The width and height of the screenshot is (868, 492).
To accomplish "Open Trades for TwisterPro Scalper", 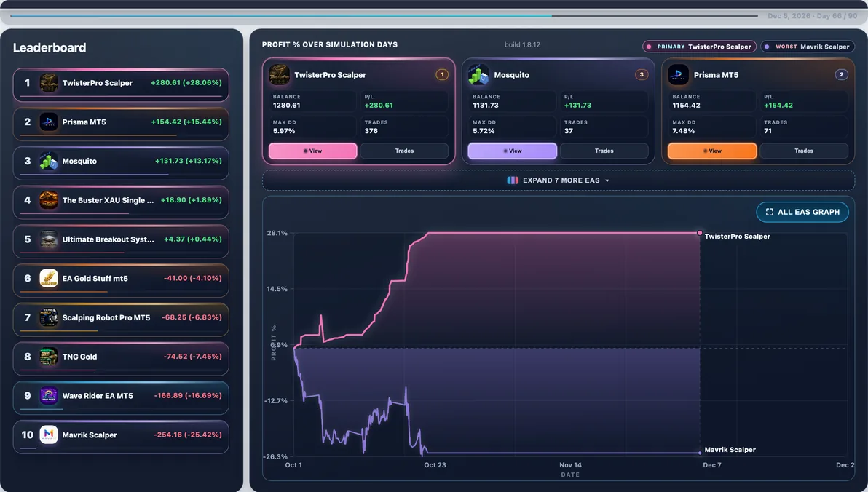I will 404,151.
